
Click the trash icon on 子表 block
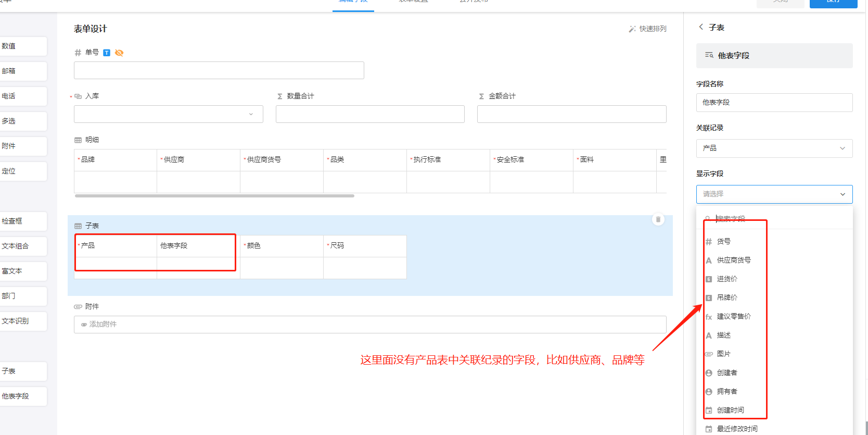[658, 219]
